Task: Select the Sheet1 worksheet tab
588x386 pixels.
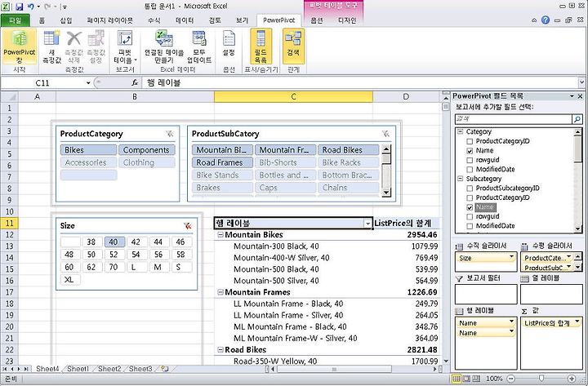Action: (78, 369)
